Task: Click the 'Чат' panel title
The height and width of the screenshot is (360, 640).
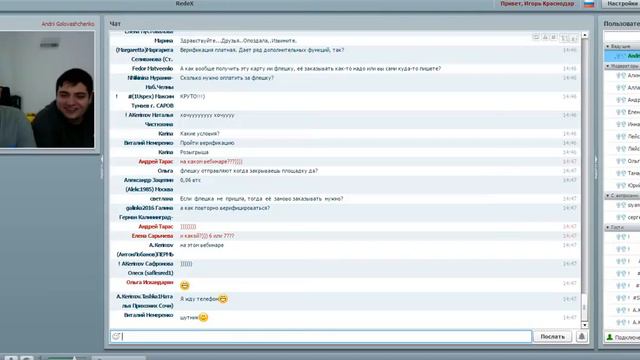Action: click(115, 24)
